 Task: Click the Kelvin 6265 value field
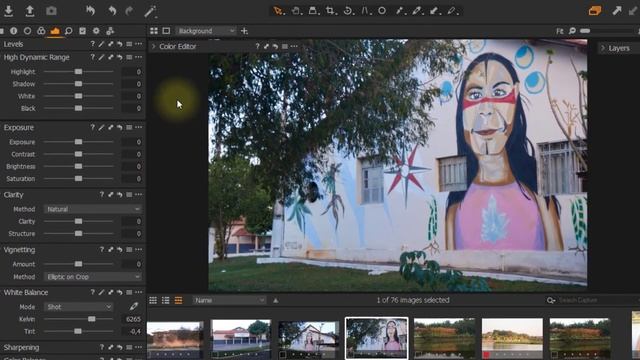pos(131,319)
